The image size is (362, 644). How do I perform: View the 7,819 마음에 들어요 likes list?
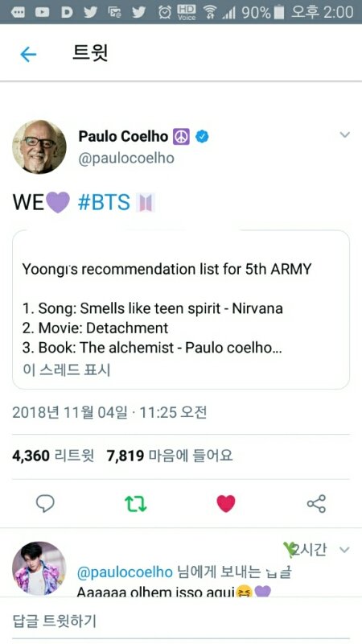click(170, 456)
